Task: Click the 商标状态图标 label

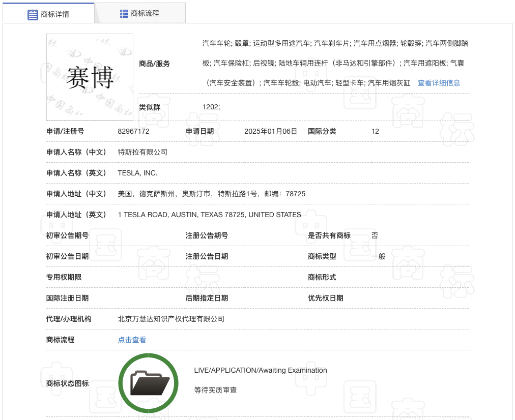Action: click(67, 383)
